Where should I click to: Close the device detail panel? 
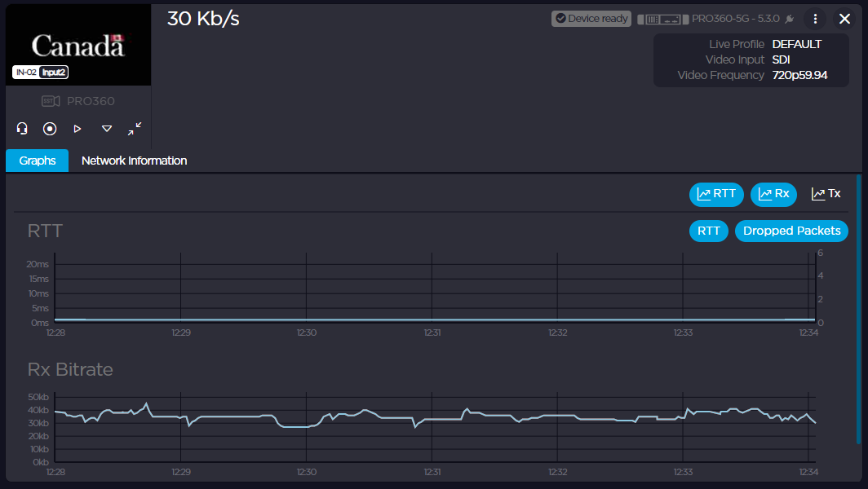(x=845, y=19)
